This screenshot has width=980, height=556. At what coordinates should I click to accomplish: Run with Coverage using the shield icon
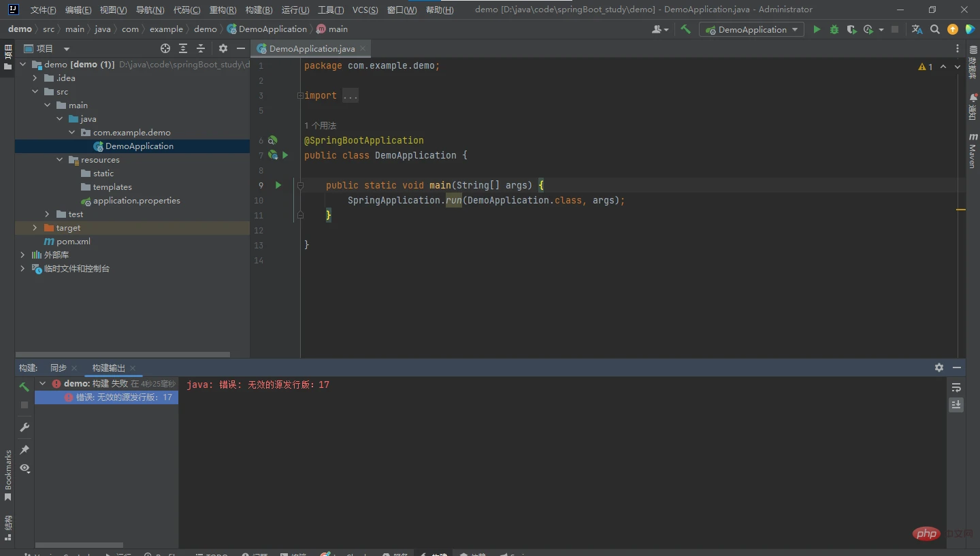coord(851,29)
